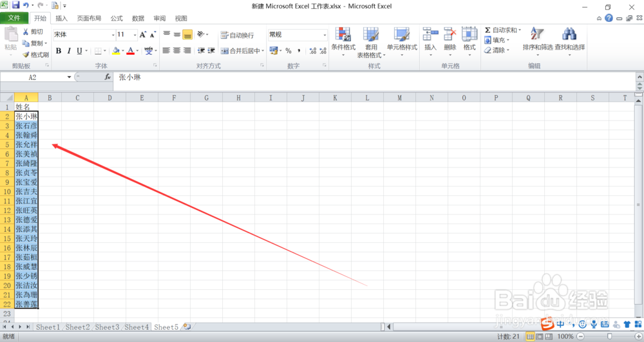Image resolution: width=644 pixels, height=342 pixels.
Task: Open the Fill (填充) dropdown
Action: tap(497, 40)
